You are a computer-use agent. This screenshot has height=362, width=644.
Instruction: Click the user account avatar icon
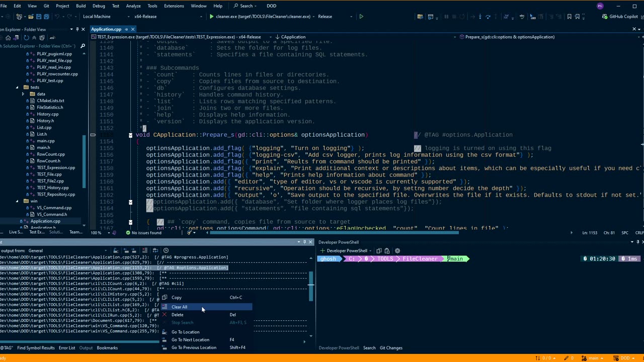[600, 6]
